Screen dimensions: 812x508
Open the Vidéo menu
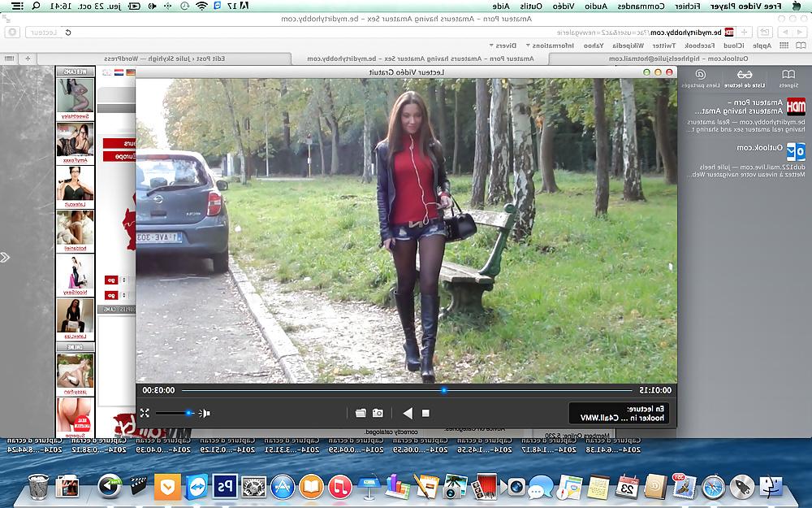click(x=564, y=7)
